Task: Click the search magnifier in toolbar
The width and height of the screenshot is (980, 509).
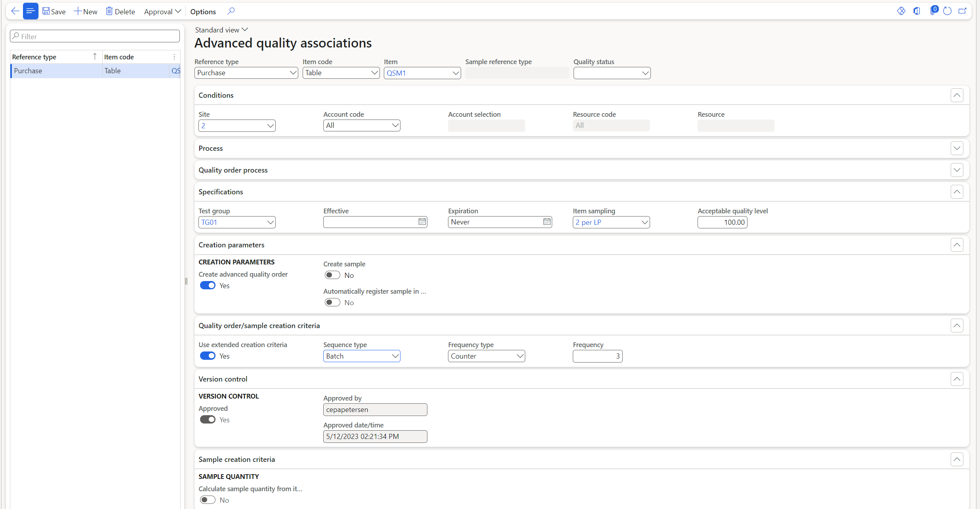Action: (231, 11)
